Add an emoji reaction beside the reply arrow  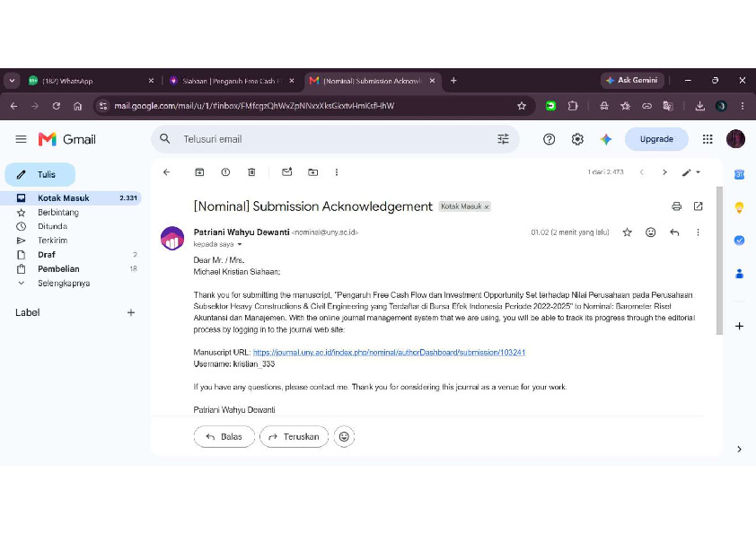[650, 232]
